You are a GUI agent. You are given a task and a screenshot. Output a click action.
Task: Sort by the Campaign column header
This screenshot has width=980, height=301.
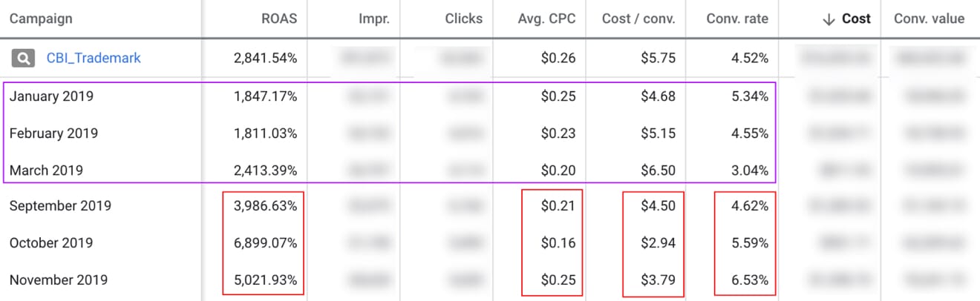(41, 19)
